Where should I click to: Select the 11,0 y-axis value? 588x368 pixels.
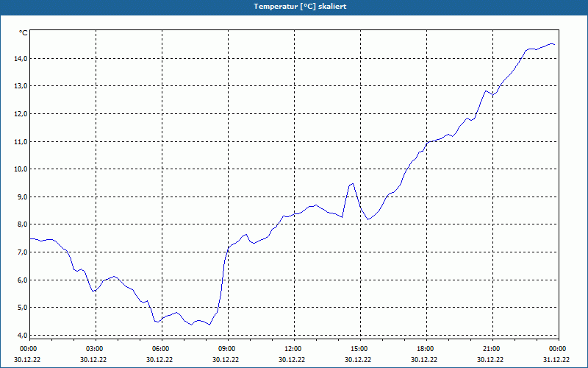coord(21,141)
